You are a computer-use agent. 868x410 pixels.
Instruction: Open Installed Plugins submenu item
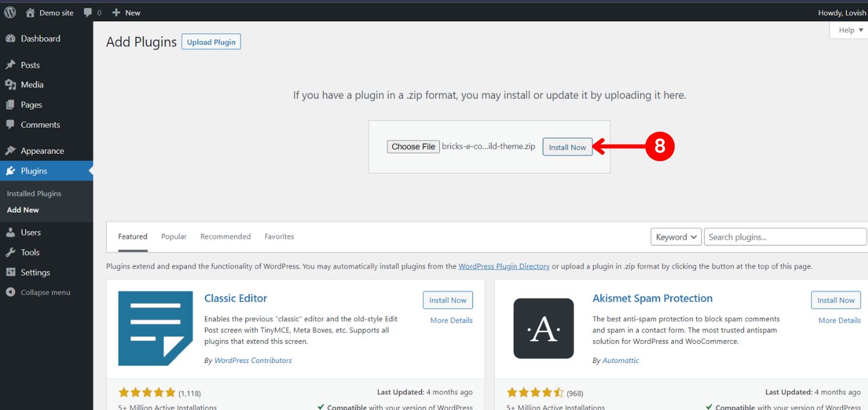tap(34, 194)
